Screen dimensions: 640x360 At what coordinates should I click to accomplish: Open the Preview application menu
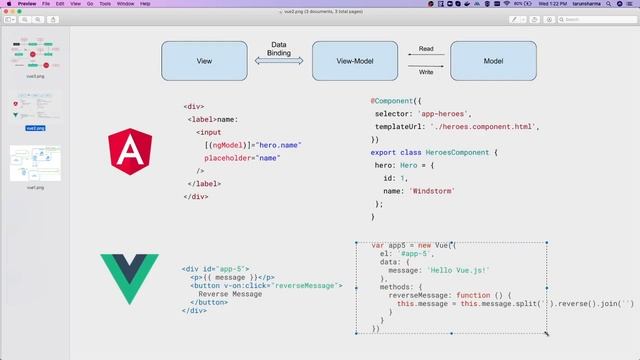tap(27, 4)
